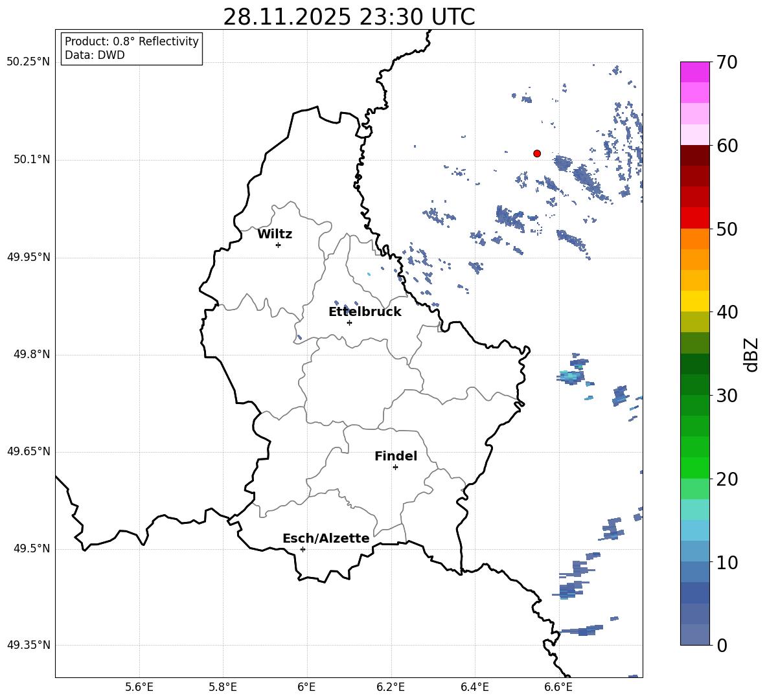Click the 6.2°E longitude label

coord(391,687)
